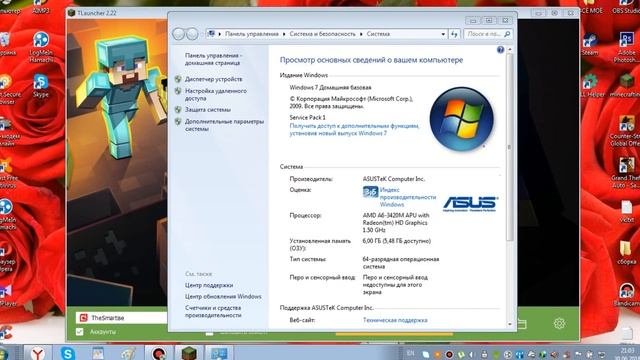The height and width of the screenshot is (360, 640).
Task: Click the Windows Experience Index 3,5 badge
Action: pos(370,191)
